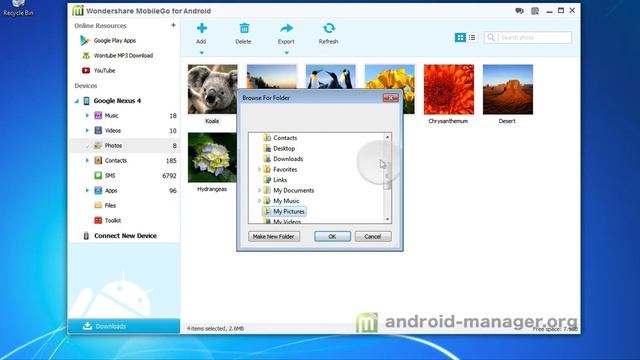This screenshot has height=360, width=640.
Task: Select the Hydrangeas photo thumbnail
Action: [x=212, y=158]
